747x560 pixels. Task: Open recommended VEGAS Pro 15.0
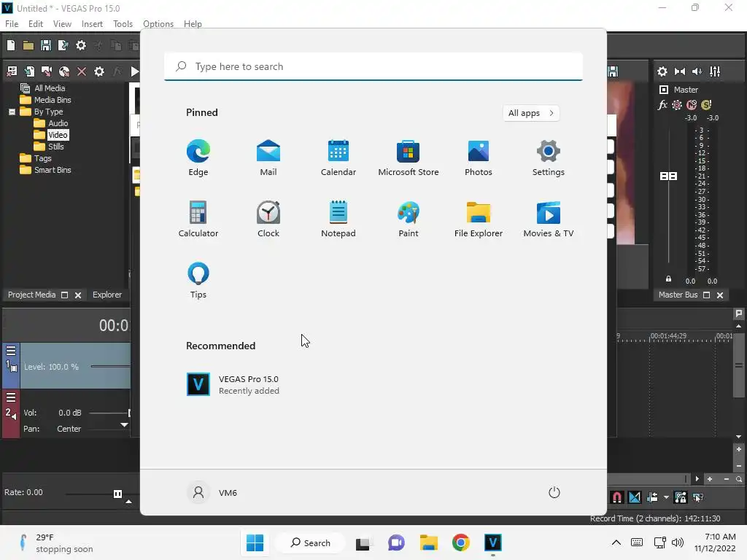point(233,384)
